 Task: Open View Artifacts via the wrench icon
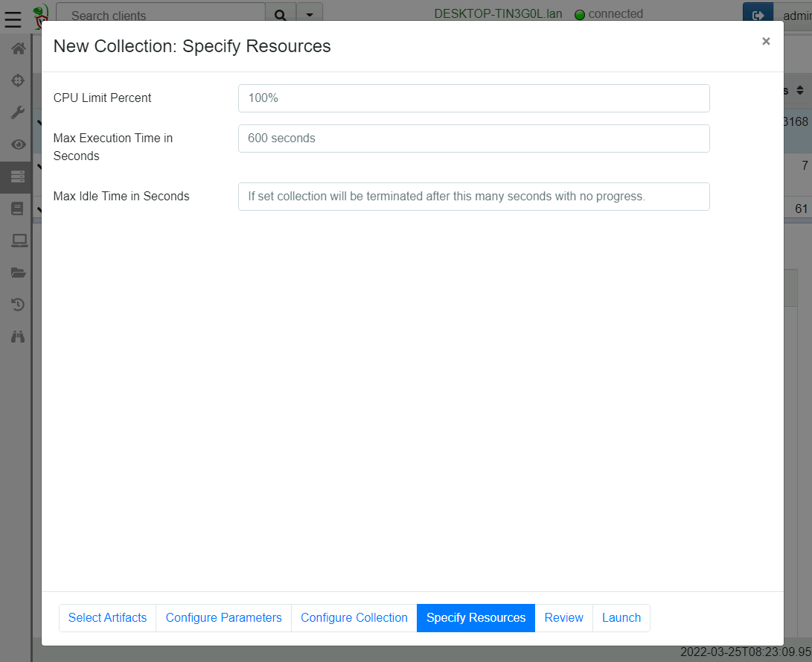16,112
